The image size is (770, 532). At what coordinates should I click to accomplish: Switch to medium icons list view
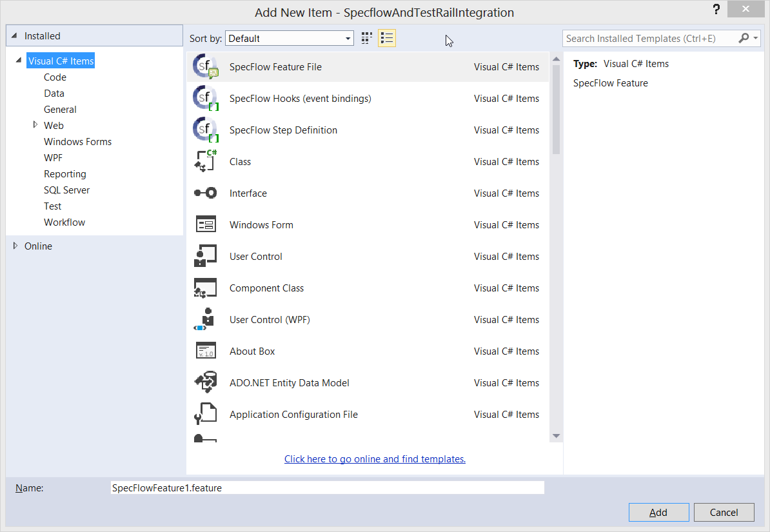pos(387,39)
